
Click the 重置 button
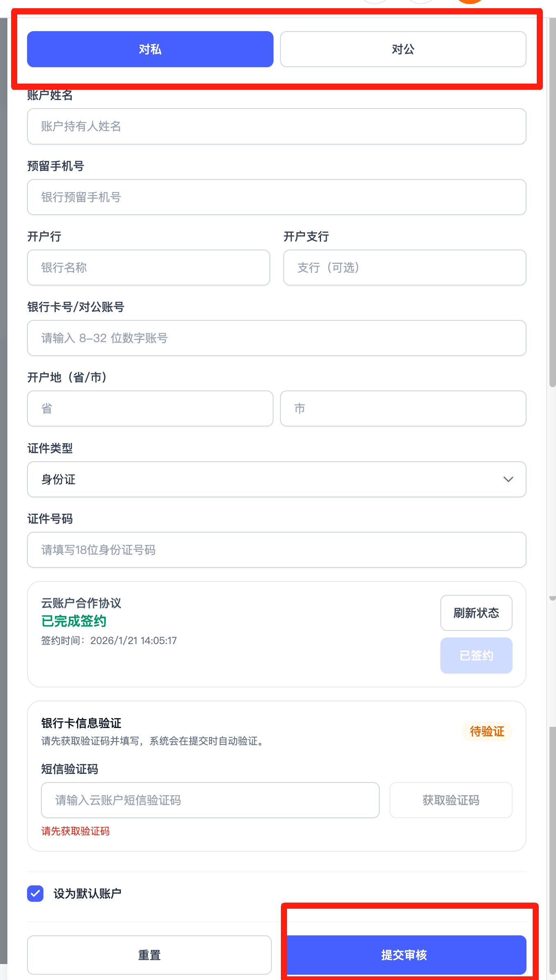(x=149, y=955)
